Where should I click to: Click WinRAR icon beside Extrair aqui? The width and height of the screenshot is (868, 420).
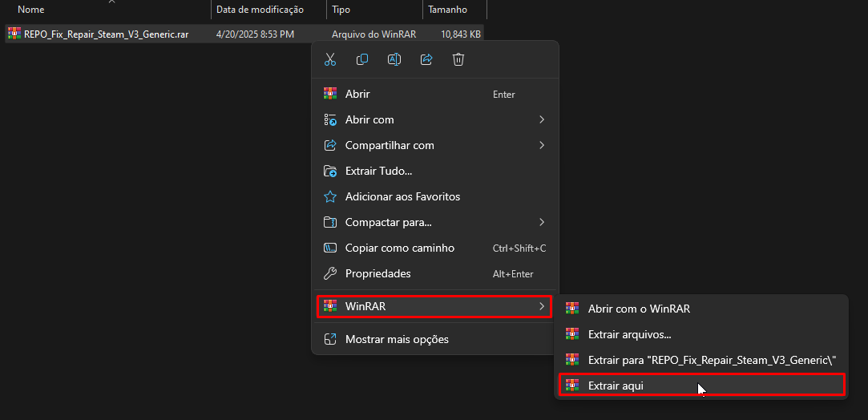571,386
